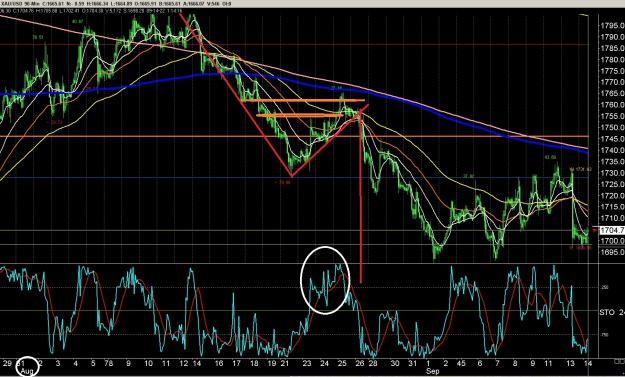Viewport: 625px width, 377px height.
Task: Click date label 18 on time axis
Action: [x=254, y=363]
